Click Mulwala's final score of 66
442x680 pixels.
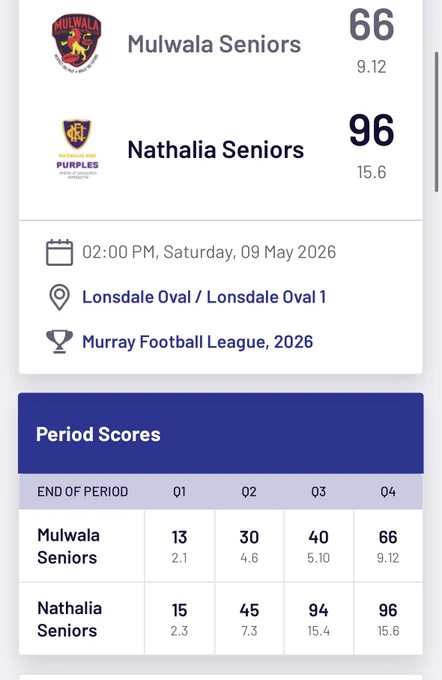click(x=372, y=25)
